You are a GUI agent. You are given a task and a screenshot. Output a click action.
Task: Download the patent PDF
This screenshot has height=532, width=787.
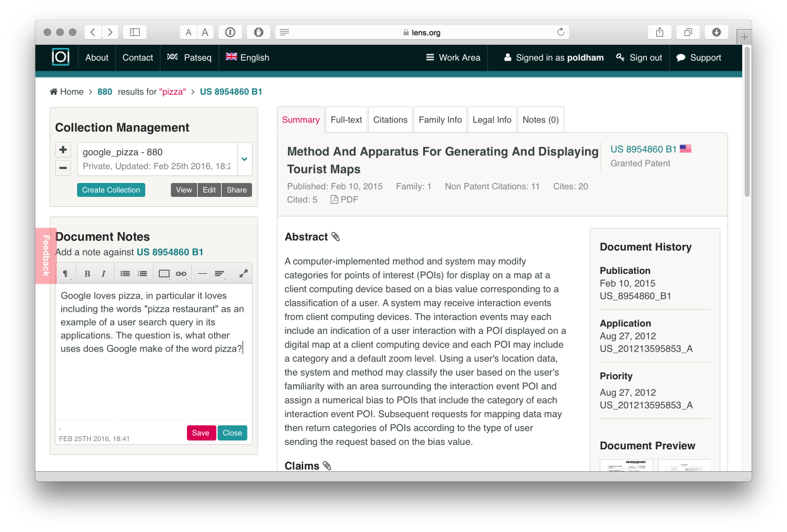[x=344, y=199]
